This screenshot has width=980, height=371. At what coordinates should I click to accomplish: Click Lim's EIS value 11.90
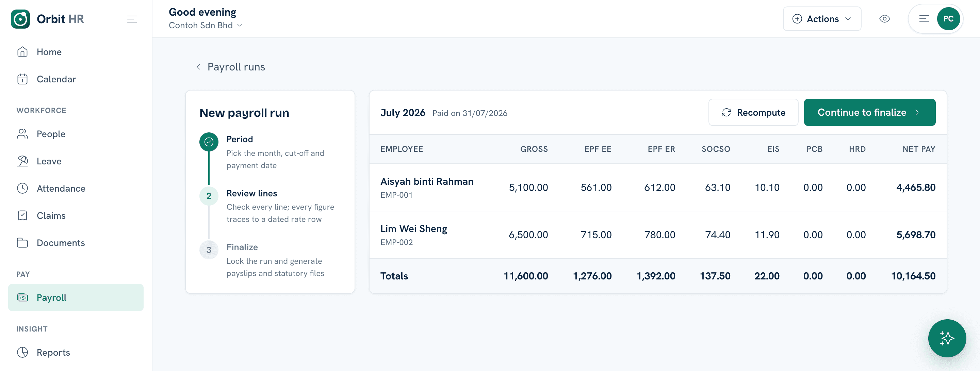tap(767, 235)
